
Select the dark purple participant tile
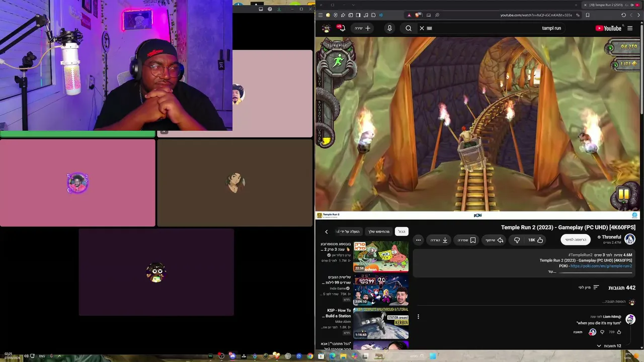tap(156, 272)
